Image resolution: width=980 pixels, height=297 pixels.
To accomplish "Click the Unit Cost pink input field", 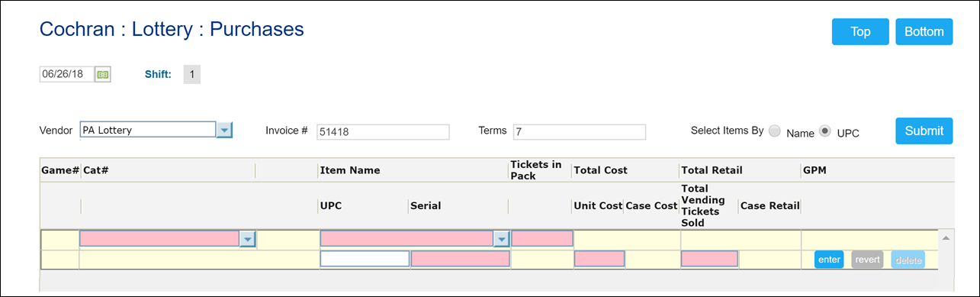I will 599,259.
